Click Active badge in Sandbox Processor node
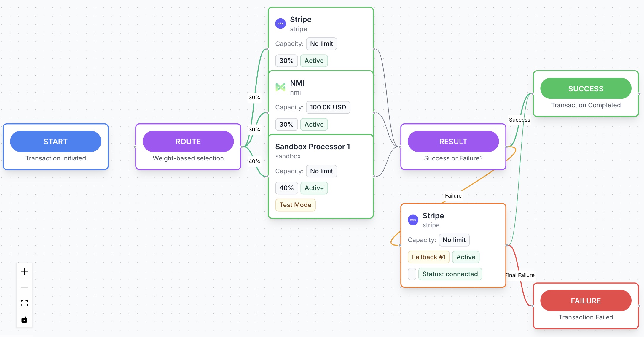 pyautogui.click(x=314, y=188)
